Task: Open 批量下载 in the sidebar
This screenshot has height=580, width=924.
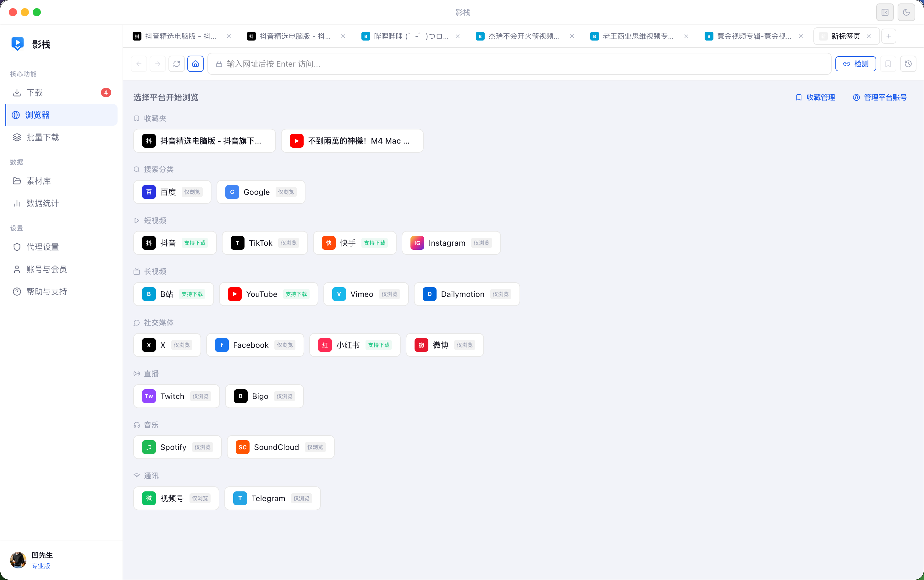Action: tap(61, 137)
